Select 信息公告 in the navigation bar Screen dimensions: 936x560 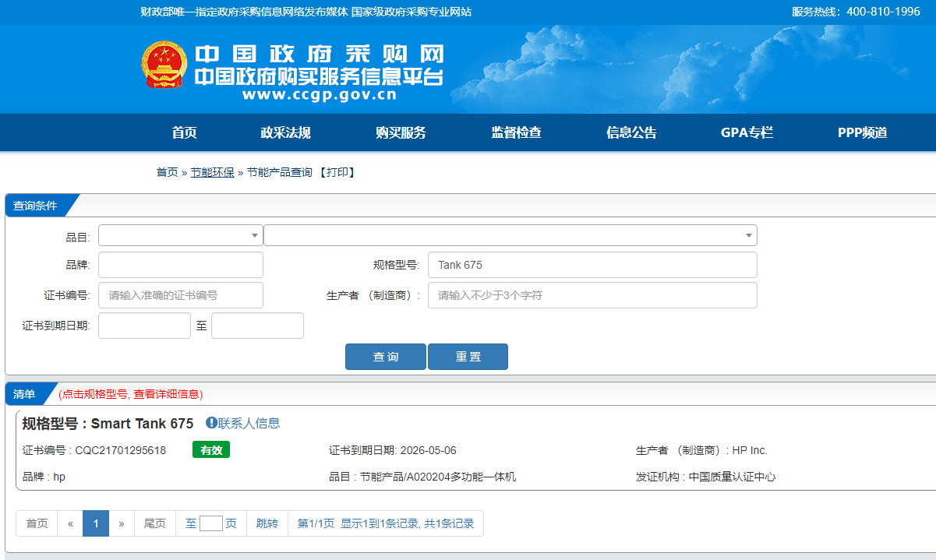click(x=631, y=132)
